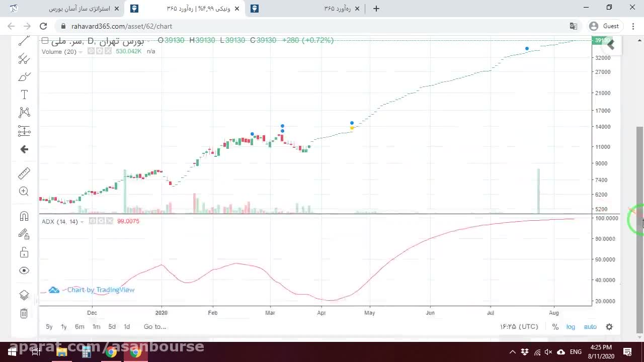Toggle lock all drawing tools
Image resolution: width=644 pixels, height=362 pixels.
[24, 252]
